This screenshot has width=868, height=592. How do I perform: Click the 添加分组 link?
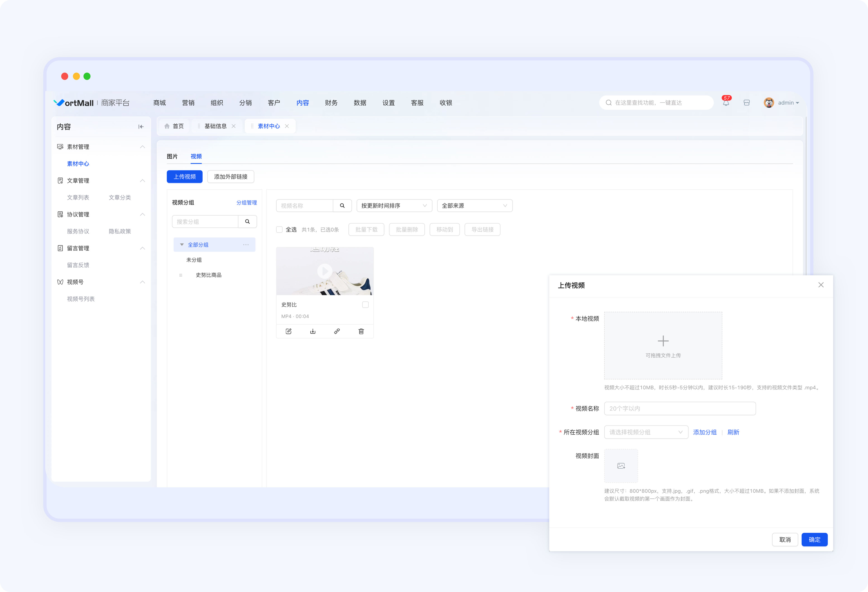[x=704, y=432]
